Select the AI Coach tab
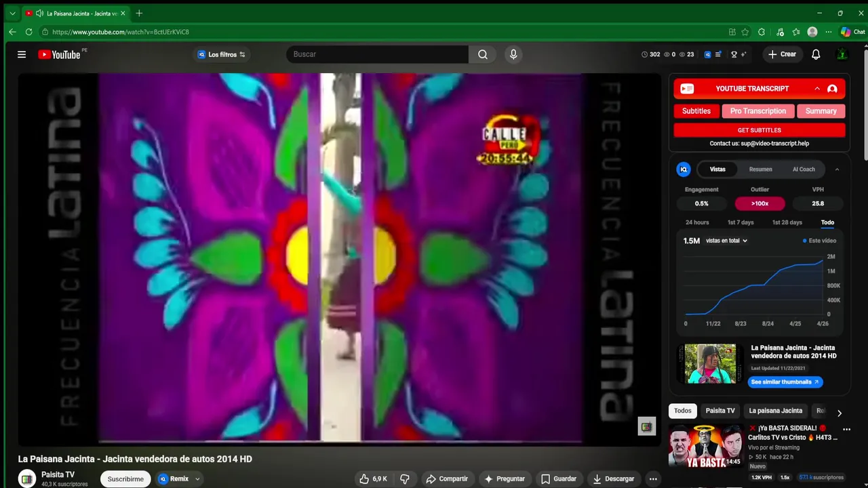 [x=804, y=169]
